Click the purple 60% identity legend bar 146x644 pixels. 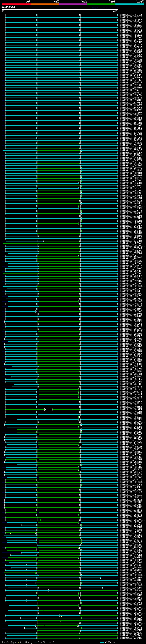click(x=73, y=4)
